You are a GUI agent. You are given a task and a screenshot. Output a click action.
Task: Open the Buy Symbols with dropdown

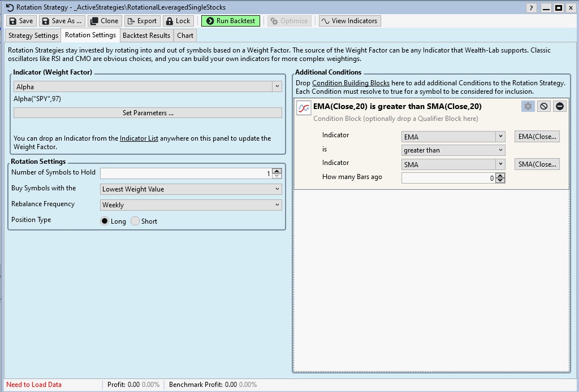click(x=191, y=189)
